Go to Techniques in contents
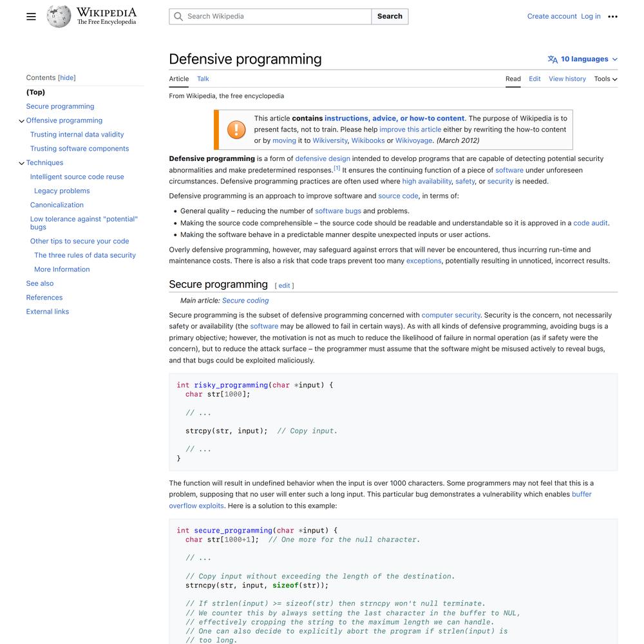 click(x=44, y=163)
